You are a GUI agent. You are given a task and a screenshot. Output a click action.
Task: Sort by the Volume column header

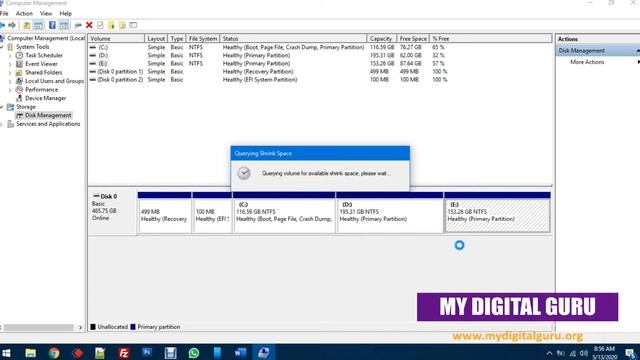click(116, 38)
